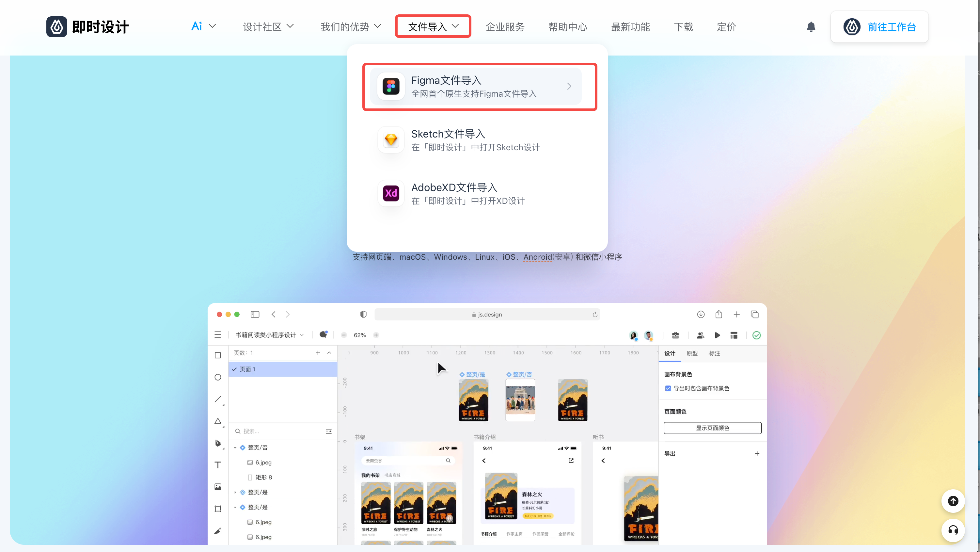Click the Sketch diamond icon
The image size is (980, 552).
click(x=391, y=140)
